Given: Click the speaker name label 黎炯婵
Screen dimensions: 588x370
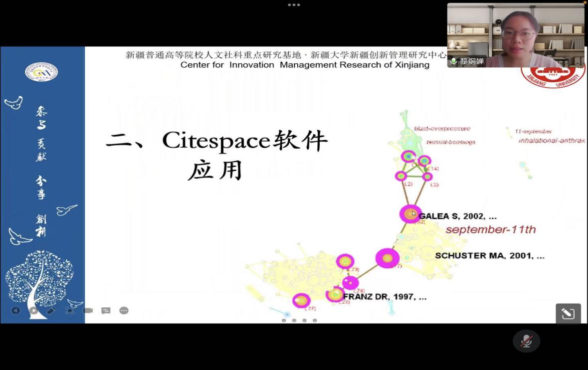Looking at the screenshot, I should pyautogui.click(x=472, y=61).
